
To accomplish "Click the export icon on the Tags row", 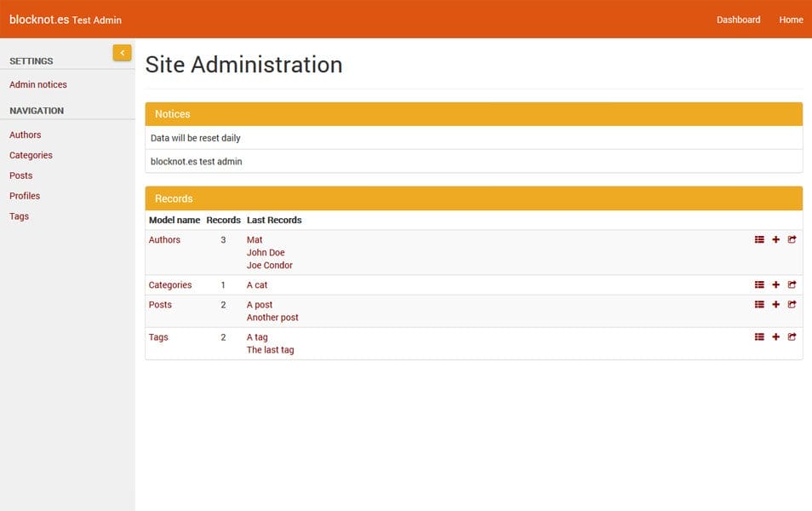I will point(792,336).
